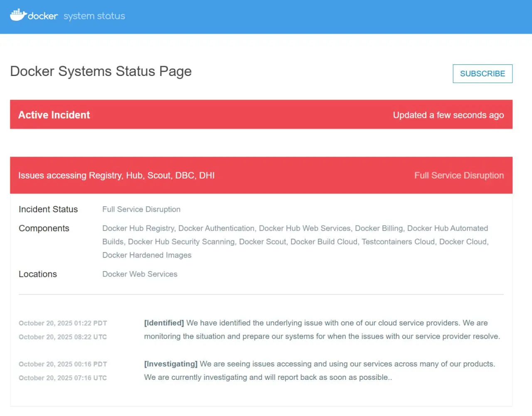Select the "Testcontainers Cloud" component
Image resolution: width=532 pixels, height=416 pixels.
tap(398, 242)
